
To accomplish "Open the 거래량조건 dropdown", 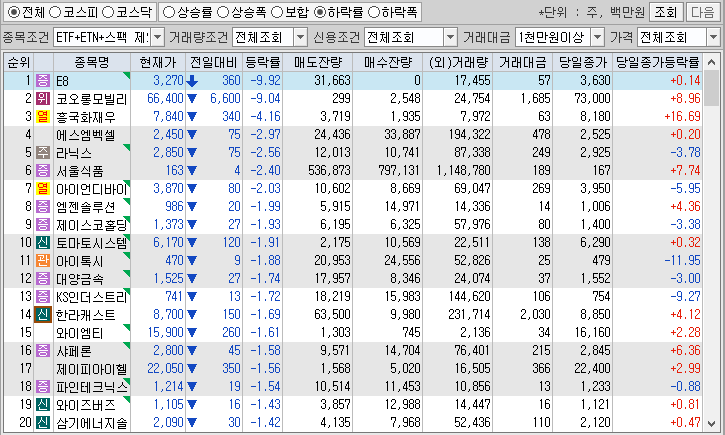I will [300, 37].
